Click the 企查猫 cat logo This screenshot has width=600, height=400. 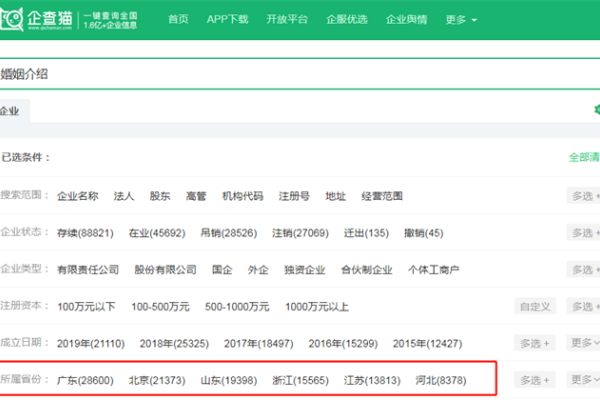(36, 19)
